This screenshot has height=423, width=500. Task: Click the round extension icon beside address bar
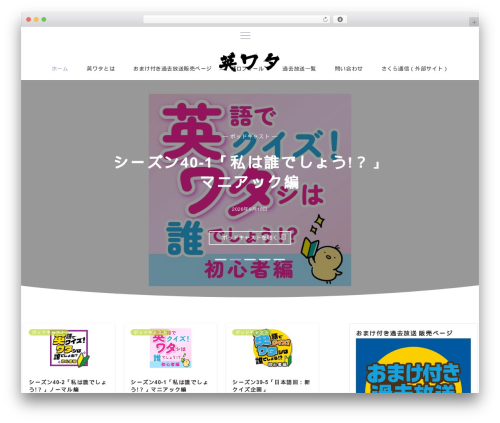[340, 20]
